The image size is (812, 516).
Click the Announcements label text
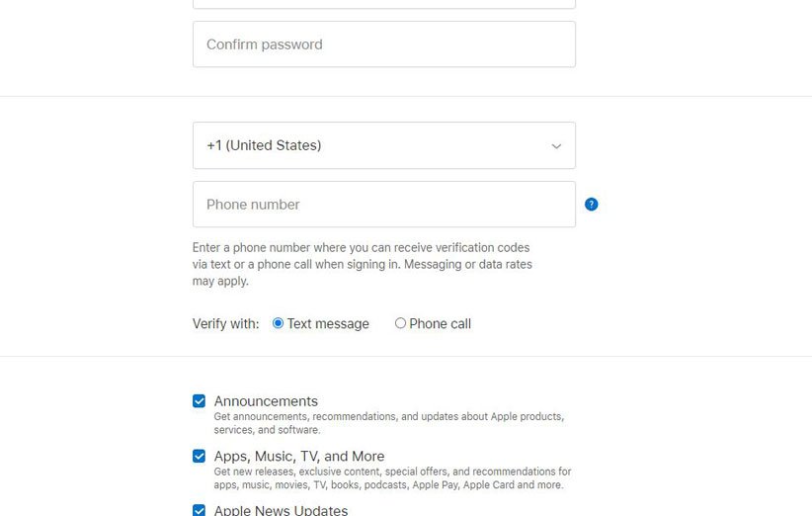pyautogui.click(x=266, y=401)
